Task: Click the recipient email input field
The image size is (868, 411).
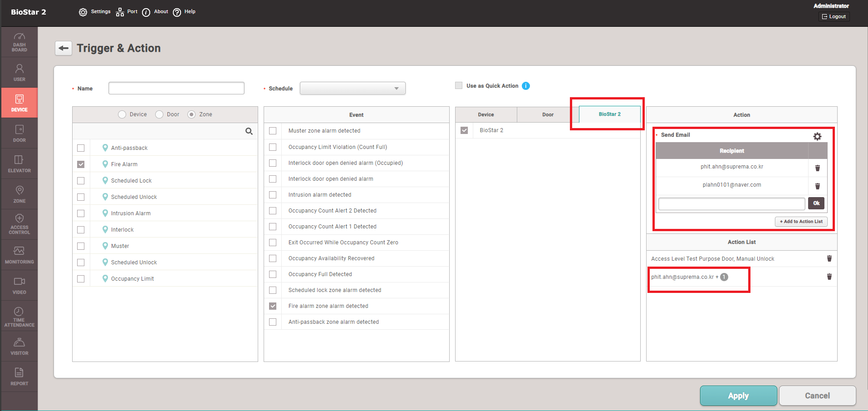Action: [732, 203]
